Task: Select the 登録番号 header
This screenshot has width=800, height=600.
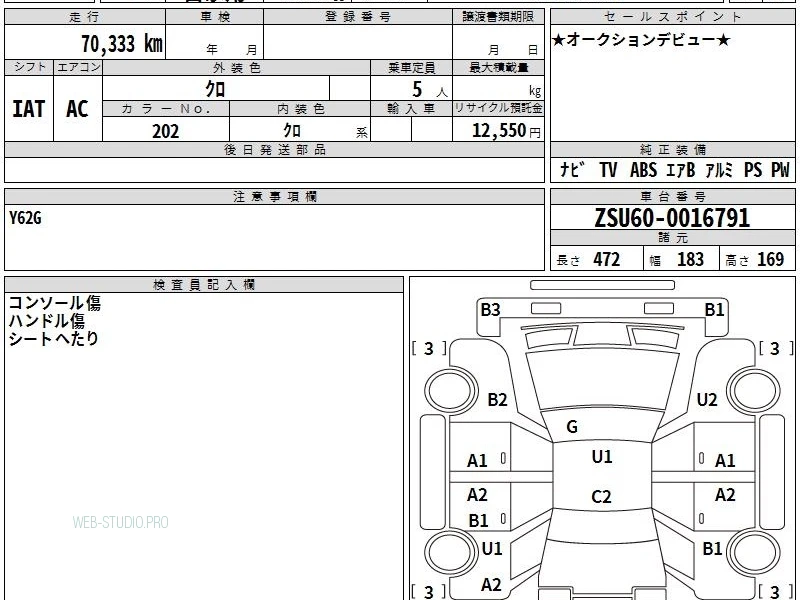Action: click(358, 17)
